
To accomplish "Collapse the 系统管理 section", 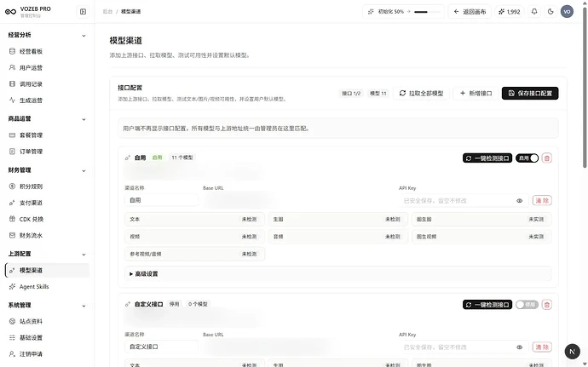I will click(84, 306).
